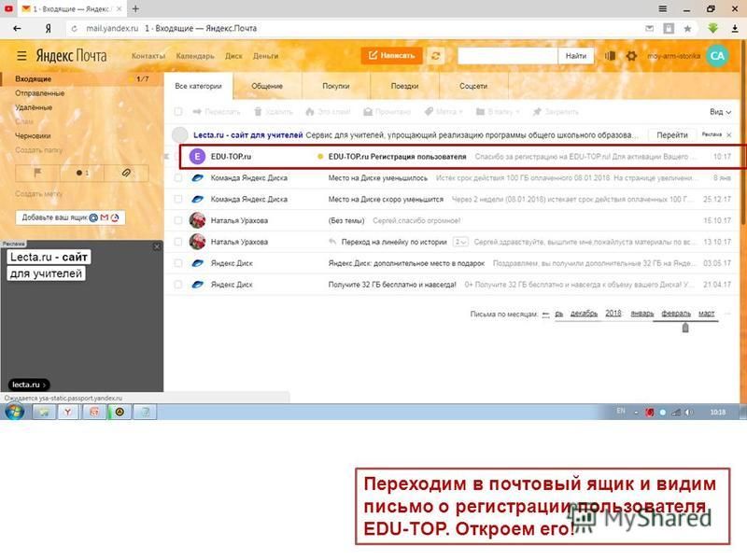The width and height of the screenshot is (747, 560).
Task: Click the Удалить delete toolbar button
Action: pos(274,111)
